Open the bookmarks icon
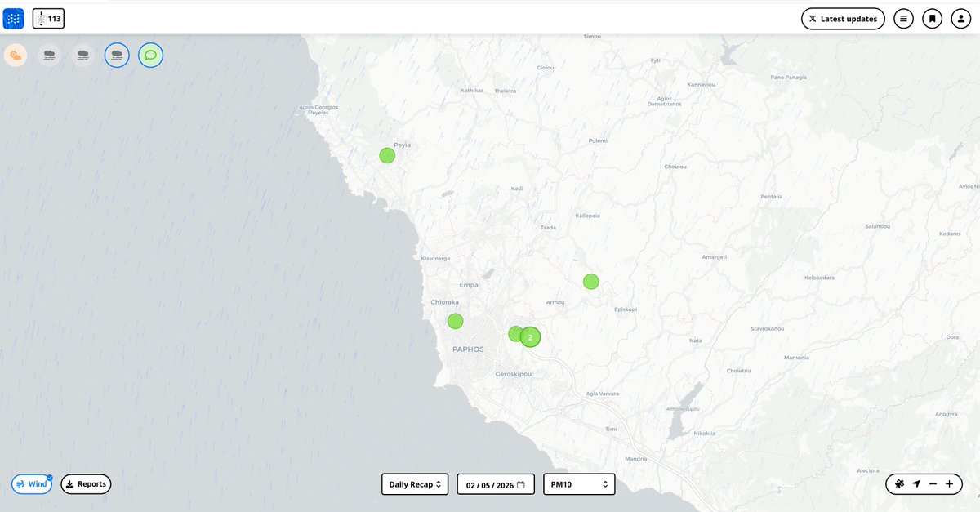The image size is (980, 512). 932,19
